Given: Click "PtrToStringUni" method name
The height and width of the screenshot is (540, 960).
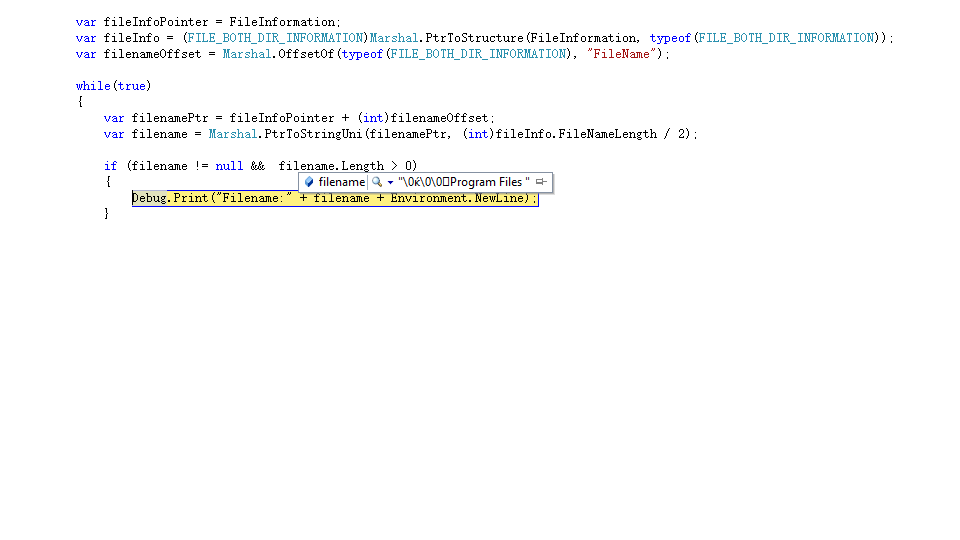Looking at the screenshot, I should tap(313, 134).
